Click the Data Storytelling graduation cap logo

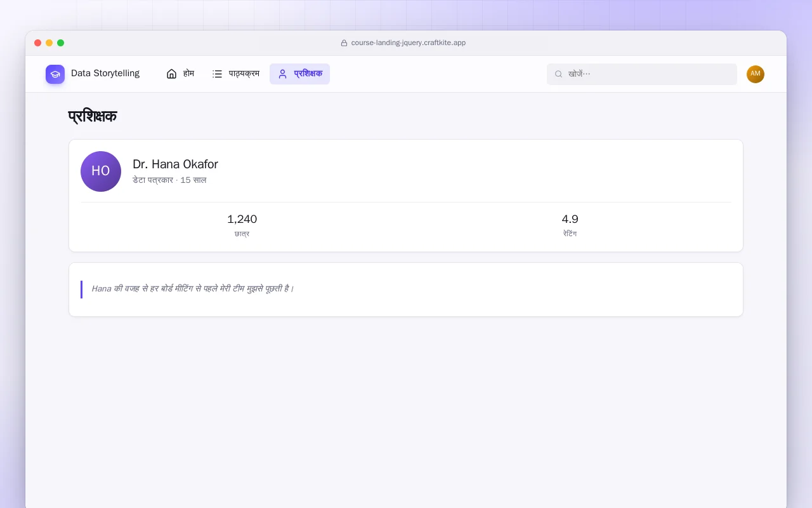55,74
